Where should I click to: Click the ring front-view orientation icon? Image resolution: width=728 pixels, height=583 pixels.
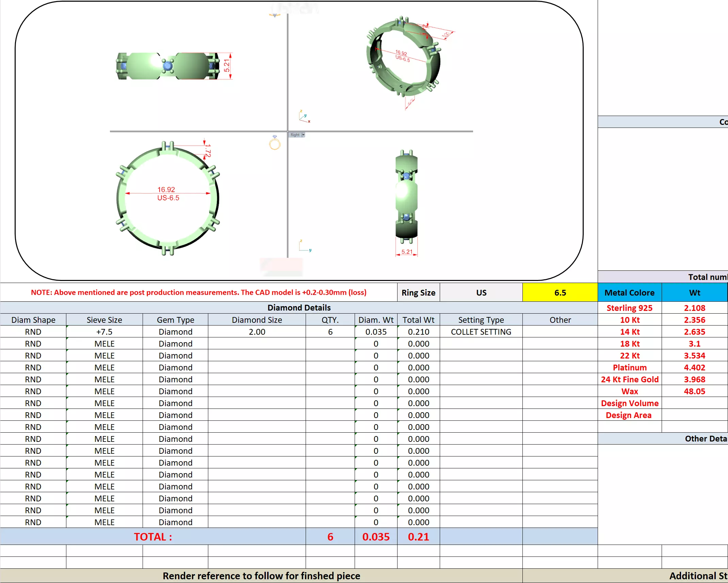(x=275, y=143)
